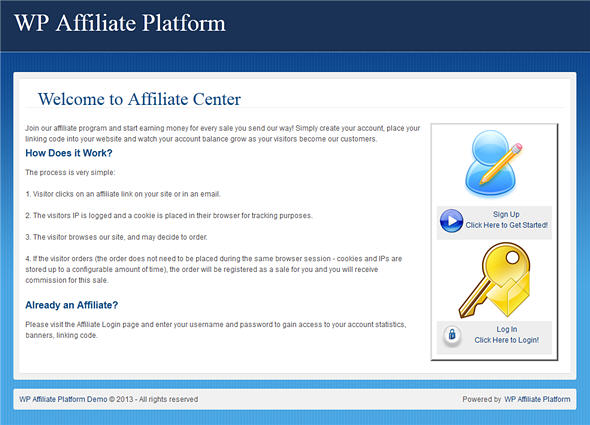Open the 'Powered by' WP Affiliate Platform link
Image resolution: width=590 pixels, height=425 pixels.
coord(537,399)
